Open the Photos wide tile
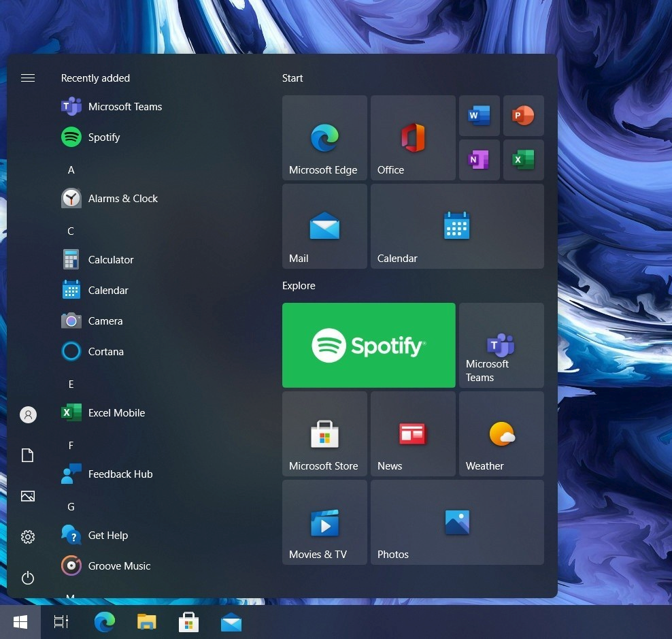 (x=457, y=522)
